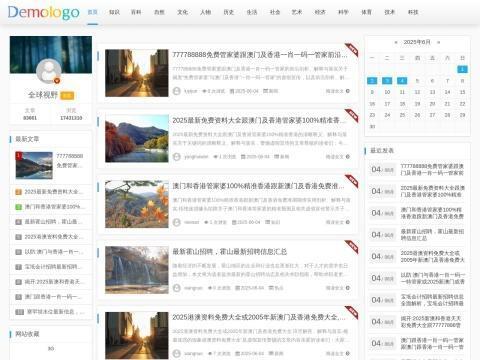Click author avatar on 2025最新免费资料 article
Viewport: 480px width, 360px height.
click(x=177, y=157)
